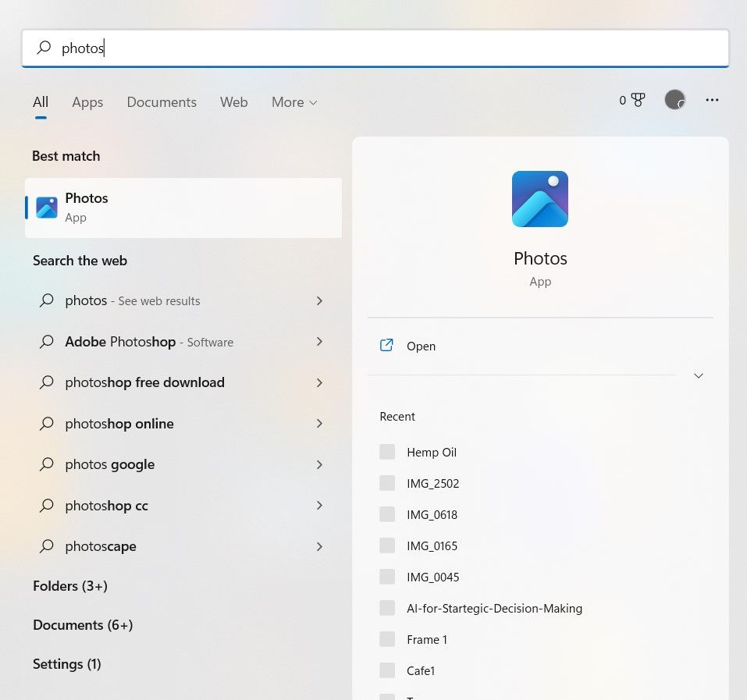Open the Photos app Best match result

coord(183,208)
